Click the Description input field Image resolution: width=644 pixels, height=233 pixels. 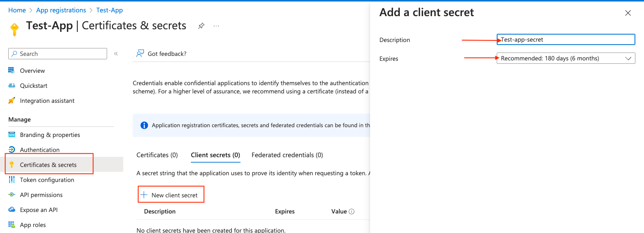tap(566, 39)
